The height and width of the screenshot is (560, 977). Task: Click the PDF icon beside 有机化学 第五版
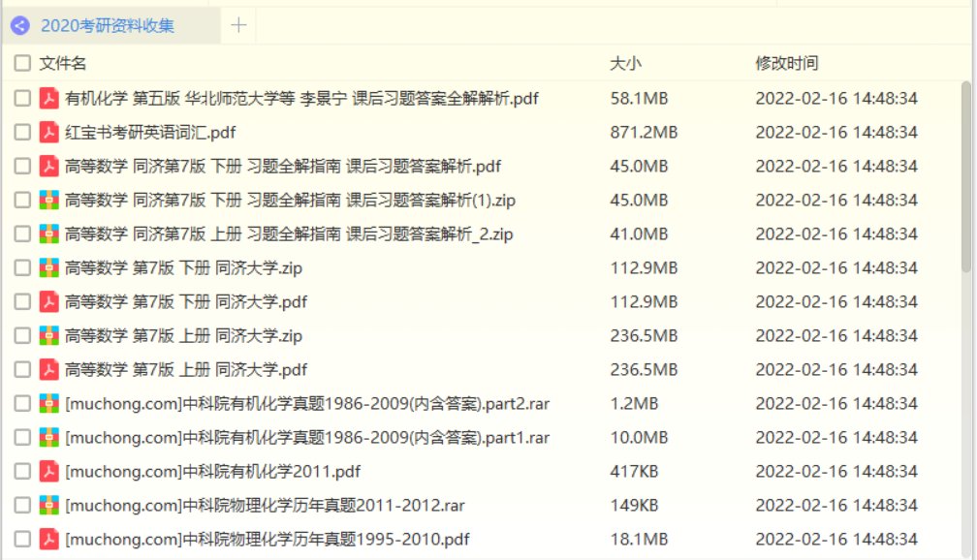click(47, 98)
